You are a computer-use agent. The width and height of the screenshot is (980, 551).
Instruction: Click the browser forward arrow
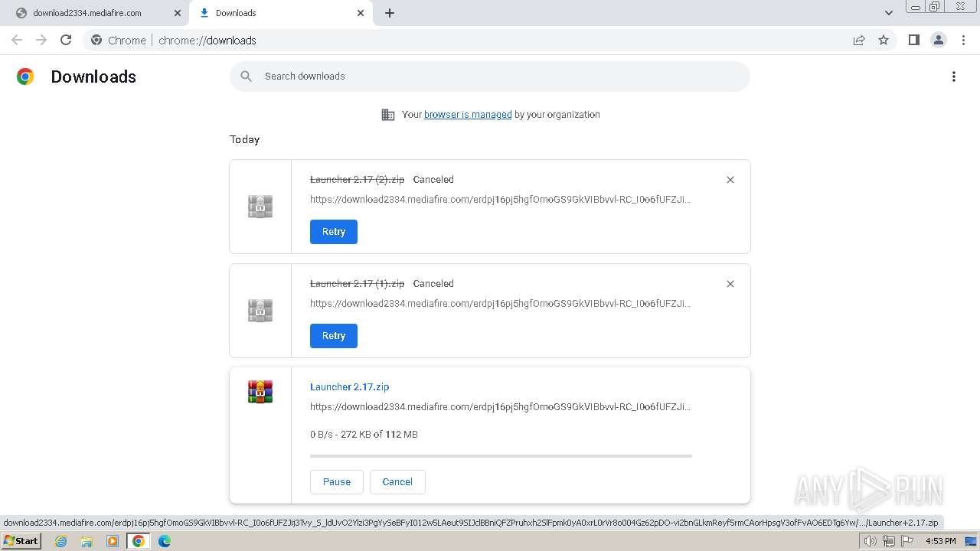click(41, 40)
